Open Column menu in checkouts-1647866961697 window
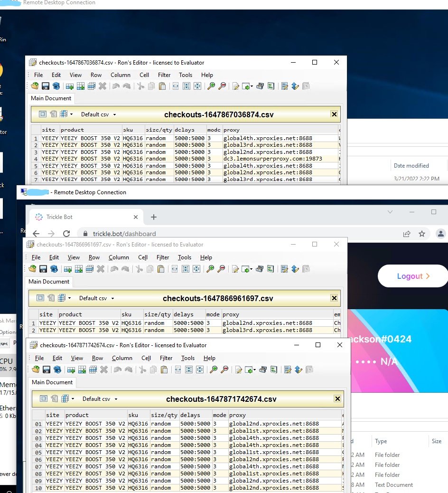The width and height of the screenshot is (448, 493). click(x=119, y=257)
